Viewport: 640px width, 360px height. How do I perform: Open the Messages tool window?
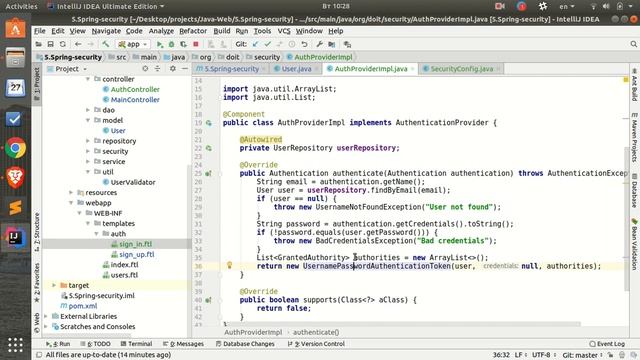coord(184,344)
